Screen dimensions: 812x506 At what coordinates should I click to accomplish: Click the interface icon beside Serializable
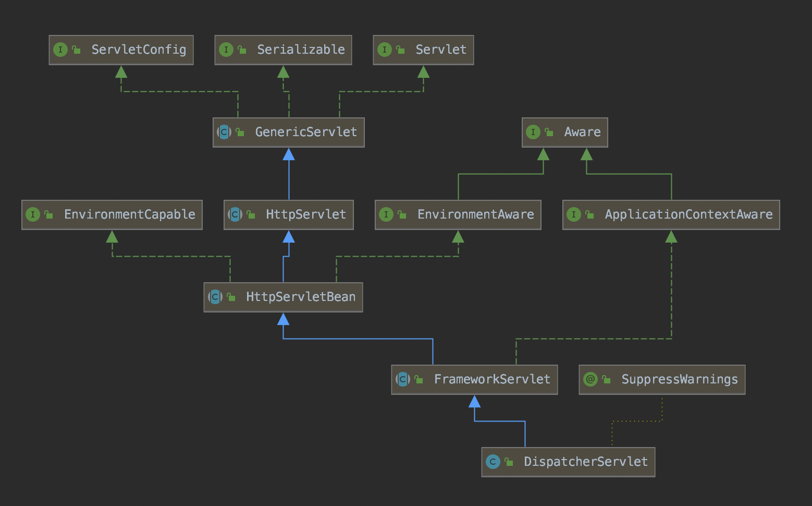point(226,50)
